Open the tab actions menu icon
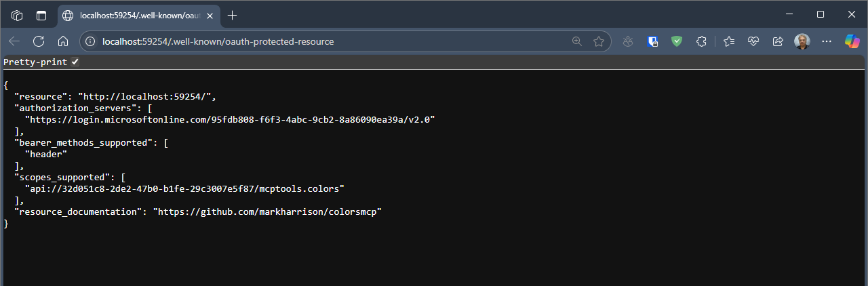Image resolution: width=868 pixels, height=286 pixels. [x=41, y=15]
